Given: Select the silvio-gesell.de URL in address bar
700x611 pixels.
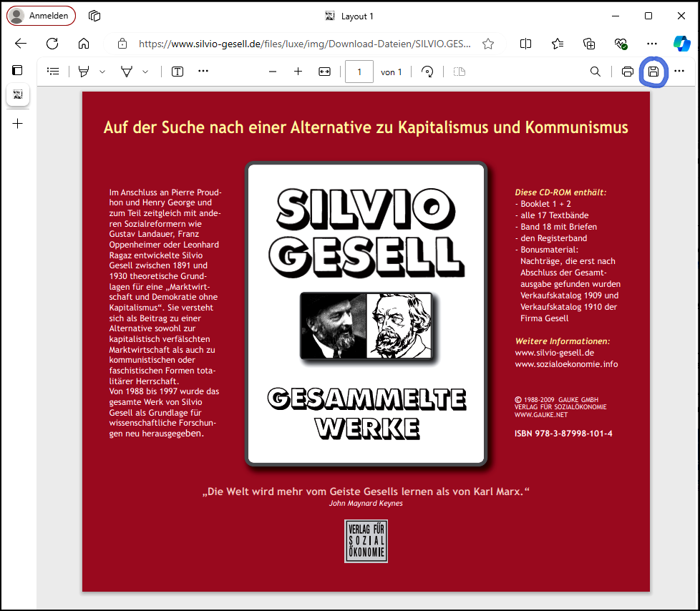Looking at the screenshot, I should 304,44.
